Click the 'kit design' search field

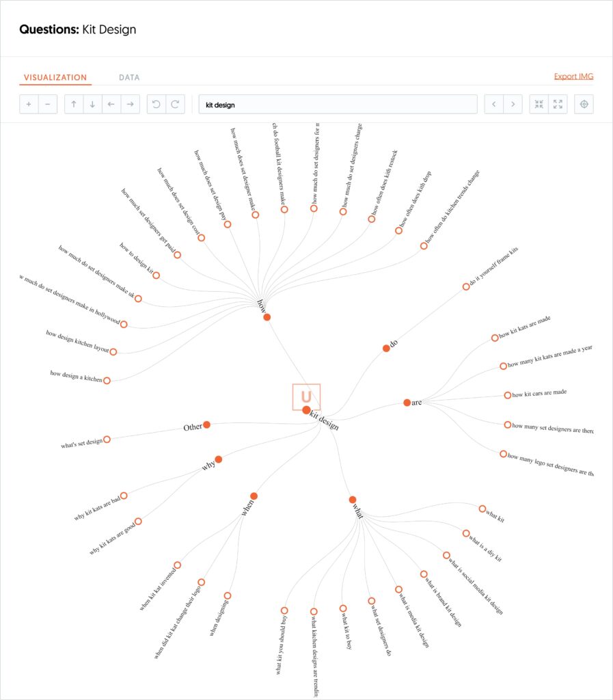tap(338, 105)
